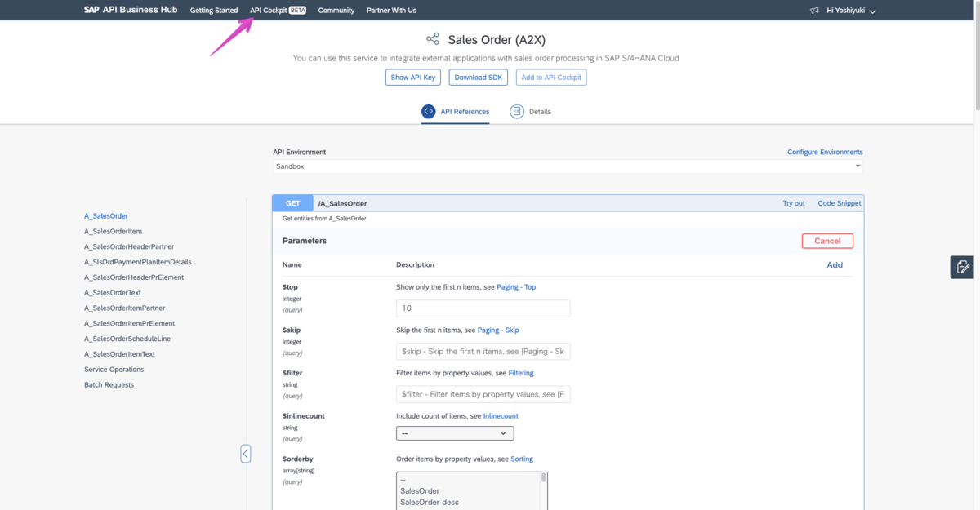
Task: Select SalesOrder desc in $orderby list
Action: pos(430,503)
